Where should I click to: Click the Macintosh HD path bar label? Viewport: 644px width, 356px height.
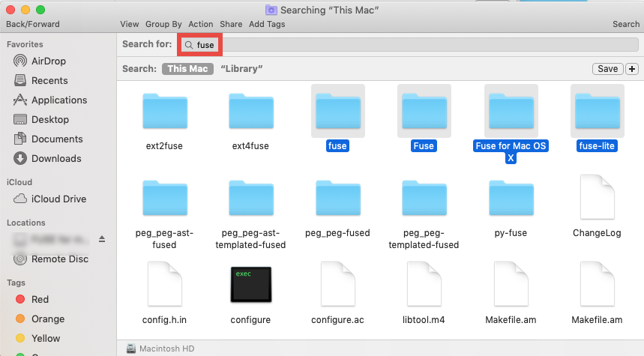click(x=166, y=349)
